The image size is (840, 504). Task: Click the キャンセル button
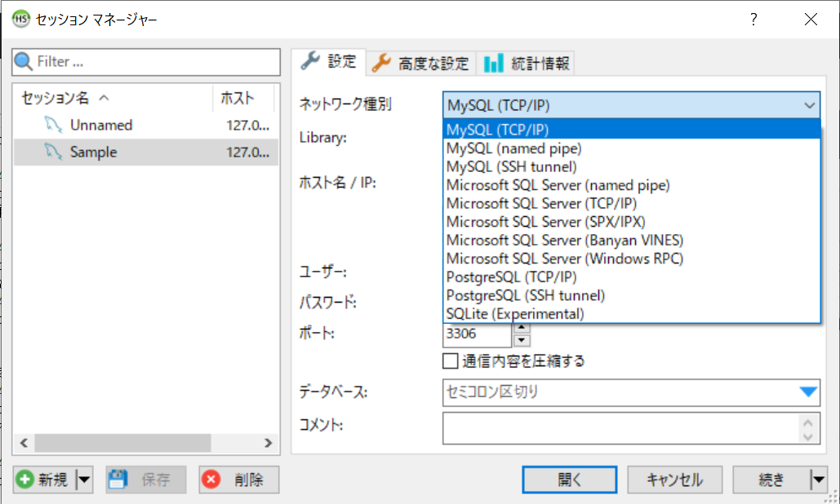point(674,480)
